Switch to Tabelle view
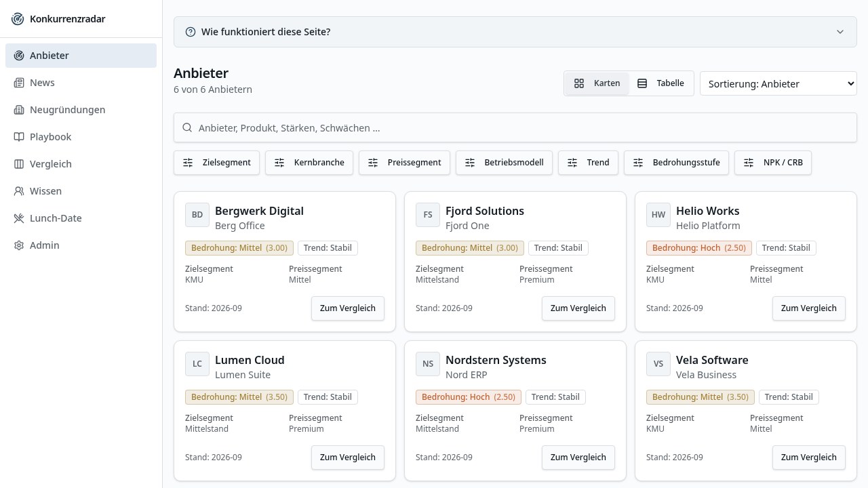 pos(660,83)
